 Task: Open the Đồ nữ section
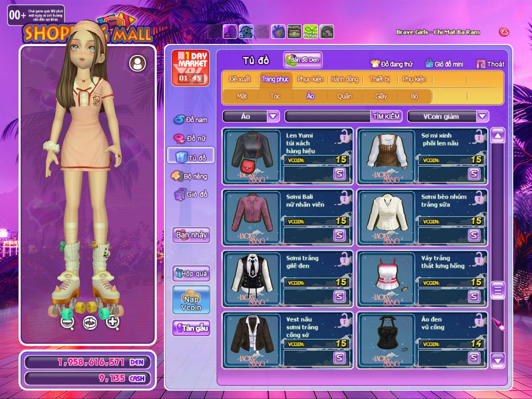(190, 138)
